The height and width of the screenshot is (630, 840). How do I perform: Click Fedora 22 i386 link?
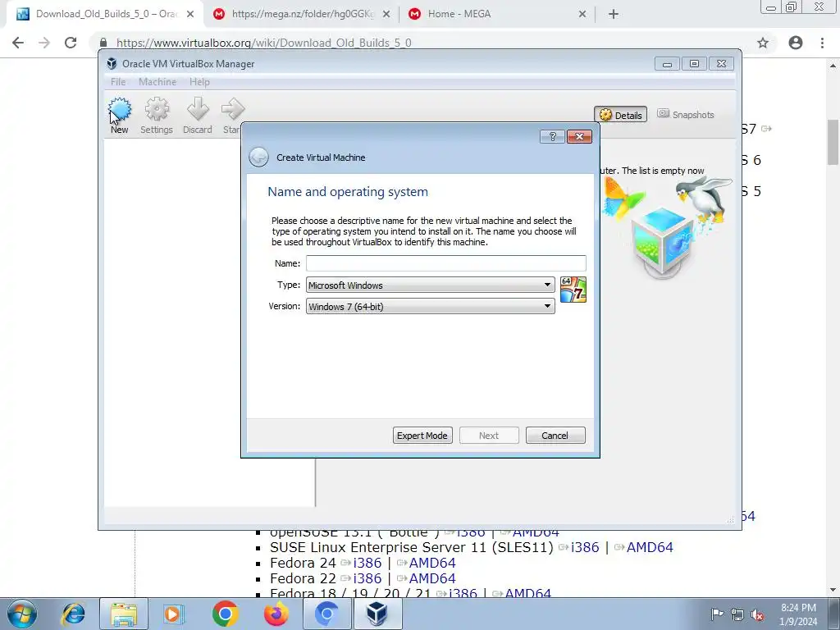[367, 578]
